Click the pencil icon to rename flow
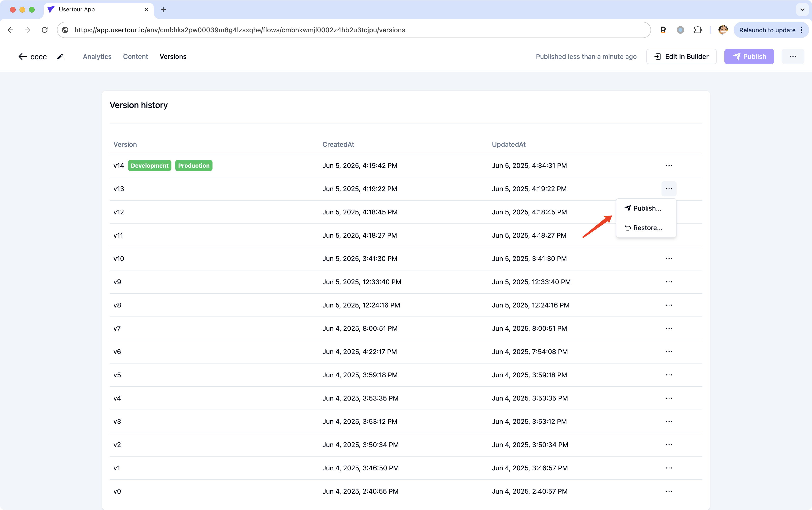 (x=60, y=57)
